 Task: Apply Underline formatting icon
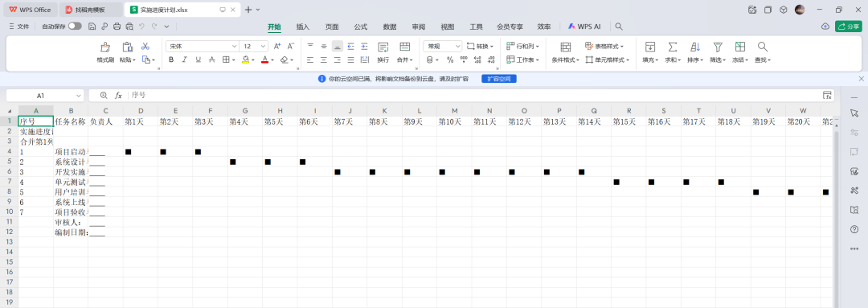[x=199, y=60]
